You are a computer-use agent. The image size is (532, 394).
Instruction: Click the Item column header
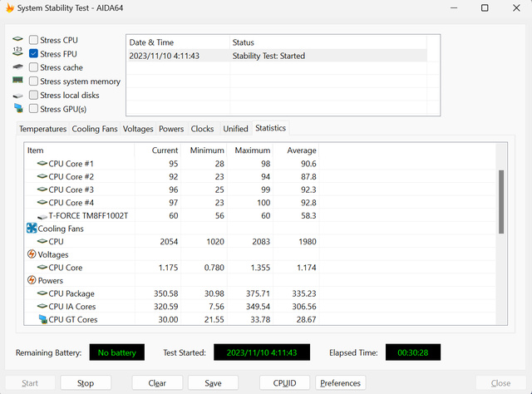[79, 150]
